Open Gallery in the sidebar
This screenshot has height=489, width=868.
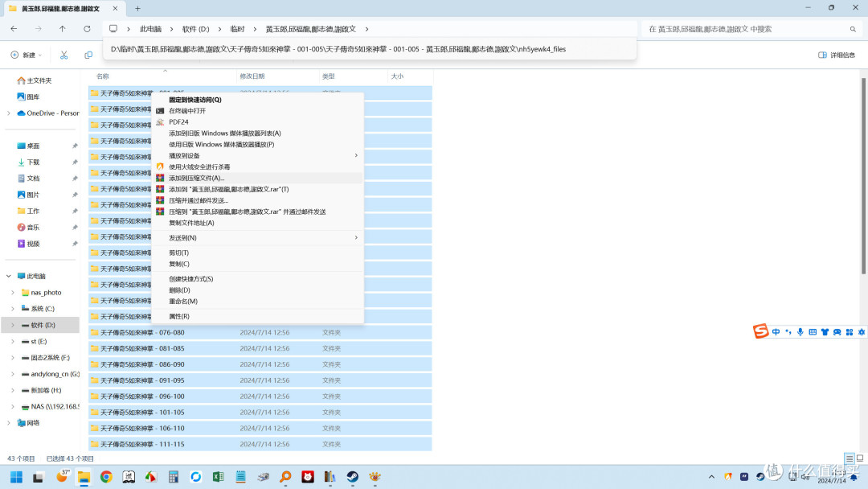pos(28,97)
